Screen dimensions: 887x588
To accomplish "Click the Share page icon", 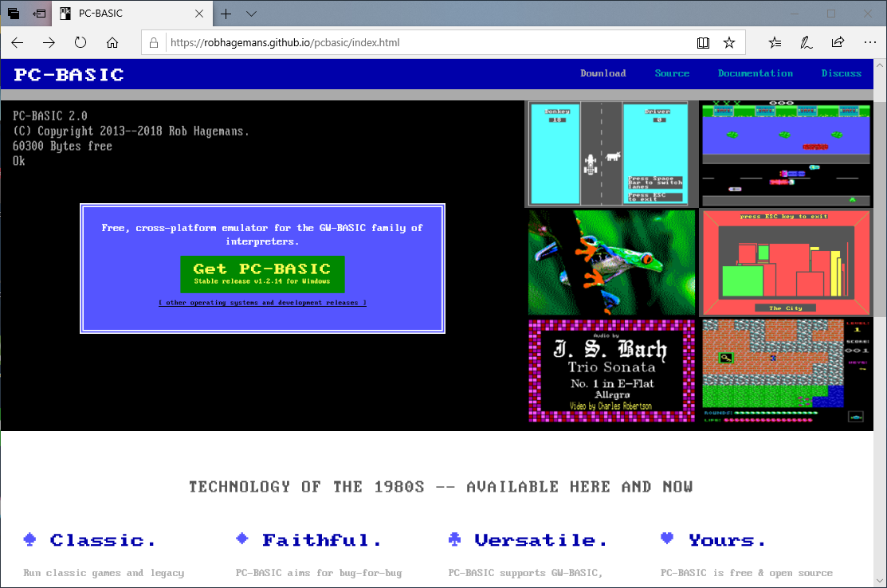I will coord(838,42).
